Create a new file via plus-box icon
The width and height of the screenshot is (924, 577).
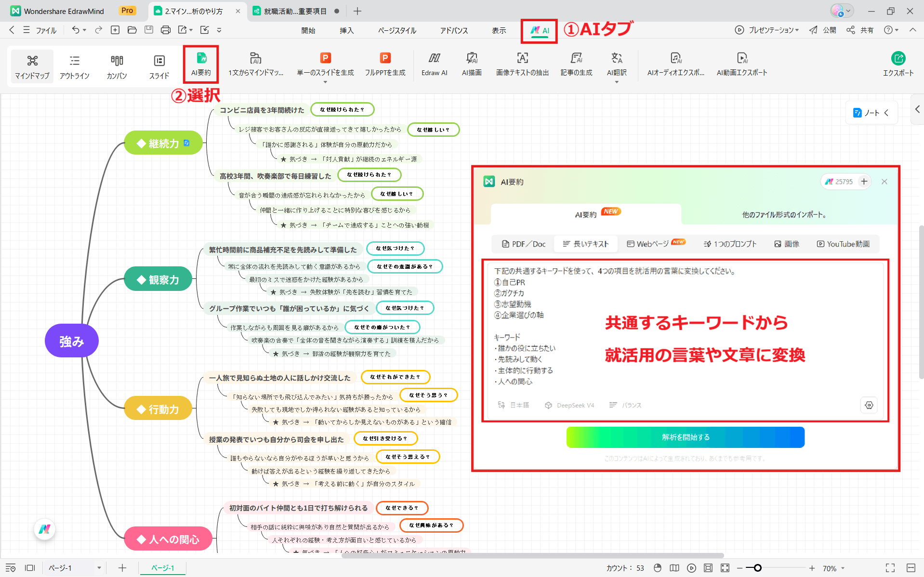pos(115,30)
